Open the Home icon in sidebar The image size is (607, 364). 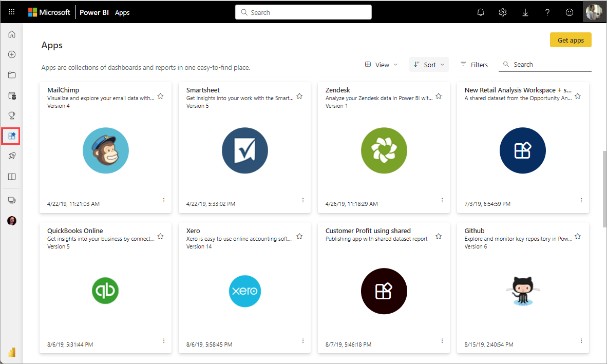tap(11, 34)
